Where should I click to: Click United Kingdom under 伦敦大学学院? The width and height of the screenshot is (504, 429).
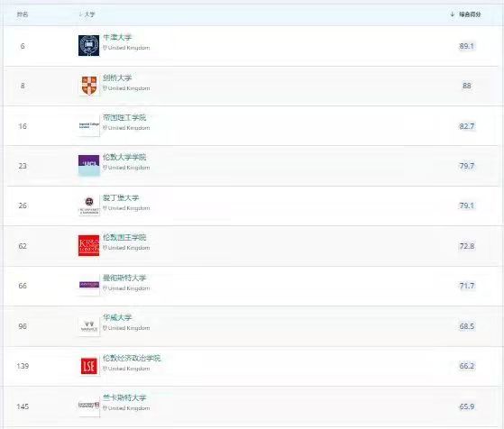129,168
